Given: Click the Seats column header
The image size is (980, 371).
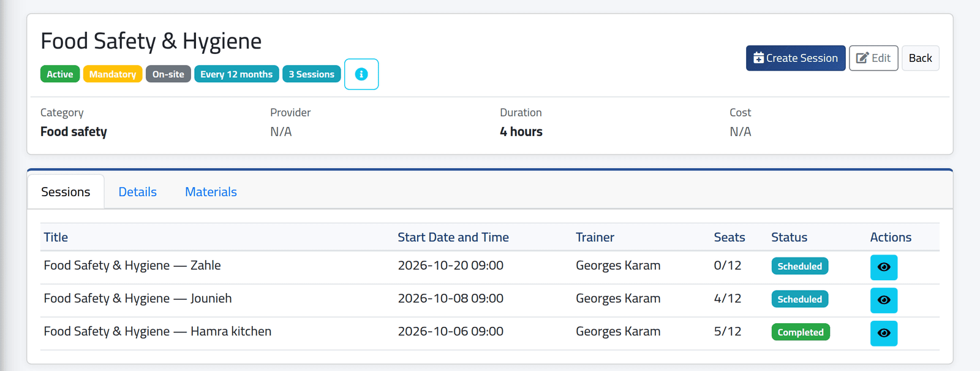Looking at the screenshot, I should [729, 237].
